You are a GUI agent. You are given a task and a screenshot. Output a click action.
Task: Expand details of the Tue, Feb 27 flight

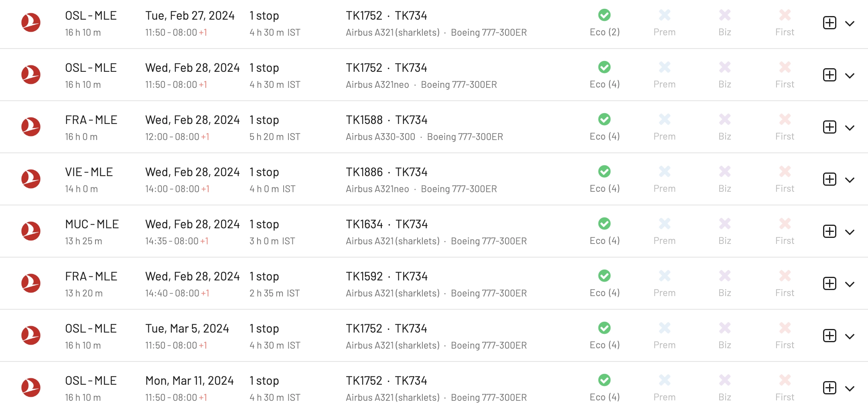[x=850, y=23]
